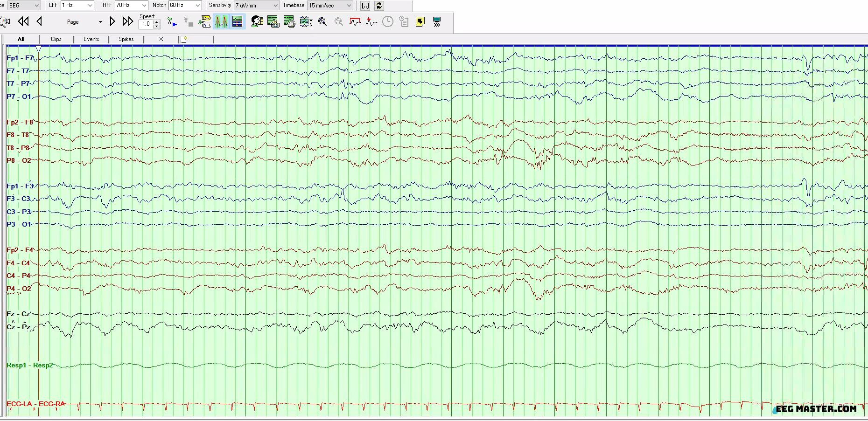Switch to the Events tab

click(x=91, y=39)
